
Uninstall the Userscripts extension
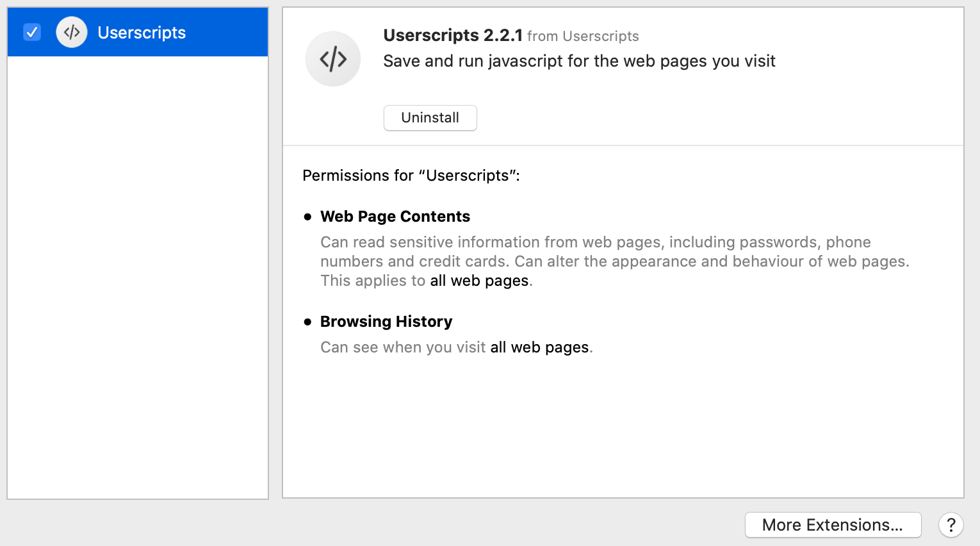(430, 118)
